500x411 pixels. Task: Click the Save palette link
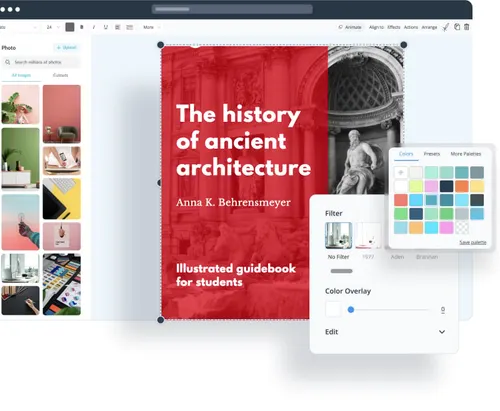pyautogui.click(x=473, y=242)
